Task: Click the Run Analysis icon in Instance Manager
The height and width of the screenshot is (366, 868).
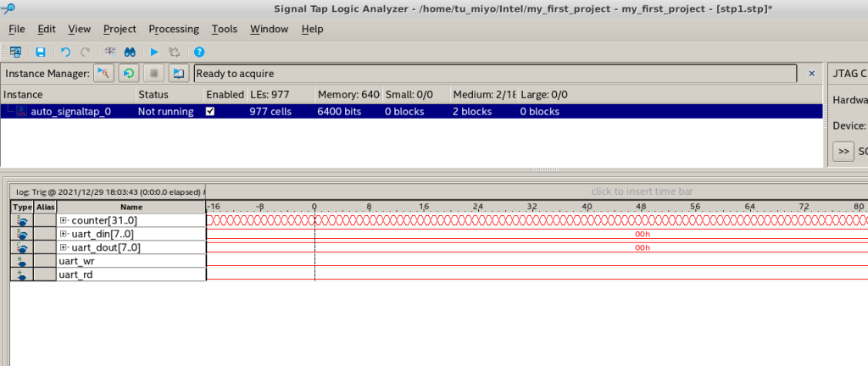Action: [x=103, y=73]
